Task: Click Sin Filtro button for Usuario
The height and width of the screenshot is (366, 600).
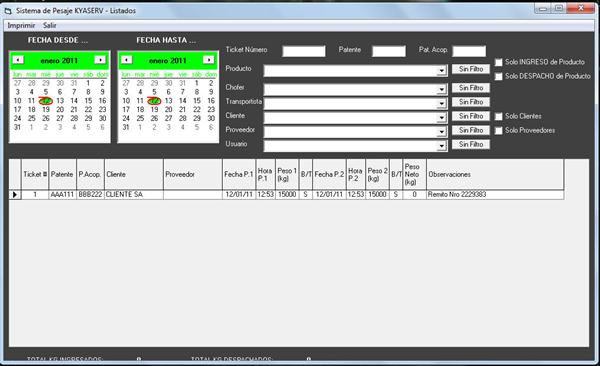Action: coord(471,144)
